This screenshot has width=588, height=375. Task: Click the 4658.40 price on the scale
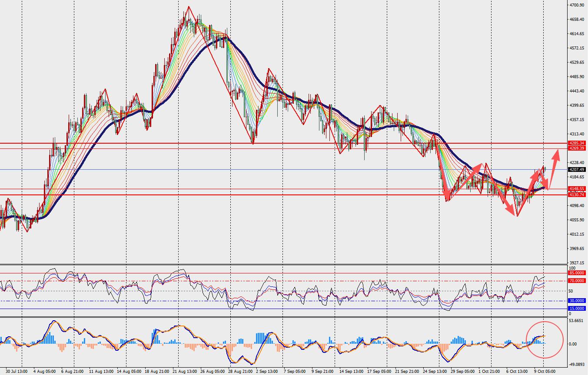click(577, 20)
